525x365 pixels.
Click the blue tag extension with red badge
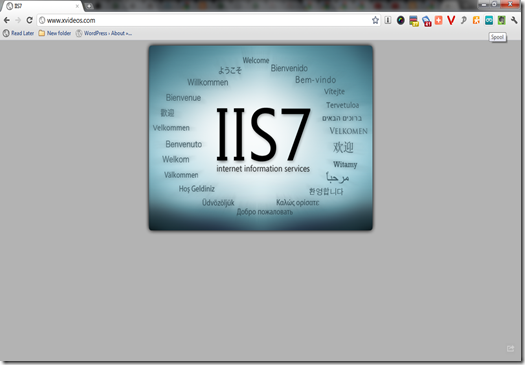(x=427, y=21)
